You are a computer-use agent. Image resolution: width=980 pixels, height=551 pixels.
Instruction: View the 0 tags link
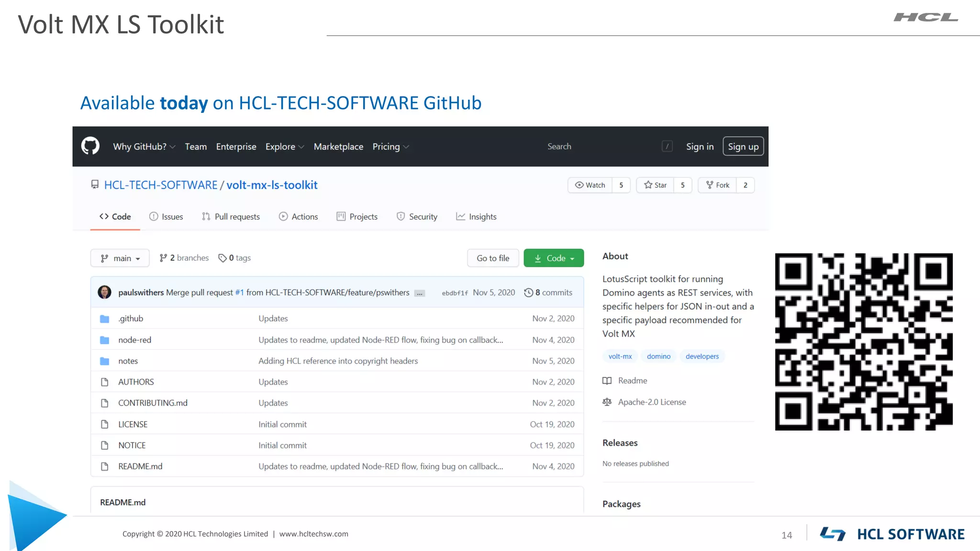pos(234,258)
